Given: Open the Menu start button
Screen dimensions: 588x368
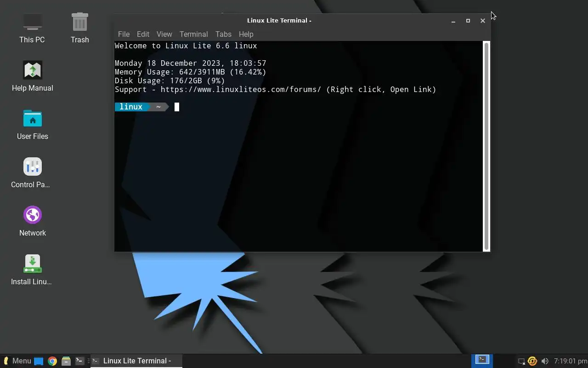Looking at the screenshot, I should (17, 361).
